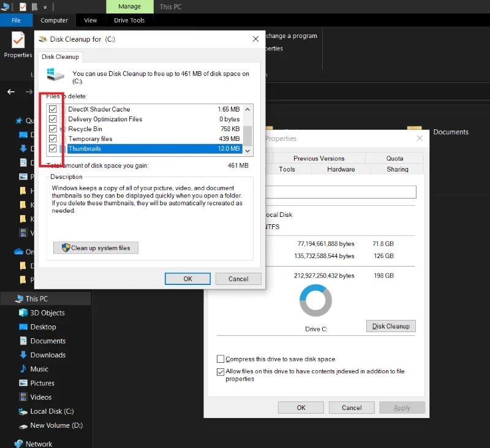Collapse the This PC tree item
The height and width of the screenshot is (448, 490).
click(9, 298)
